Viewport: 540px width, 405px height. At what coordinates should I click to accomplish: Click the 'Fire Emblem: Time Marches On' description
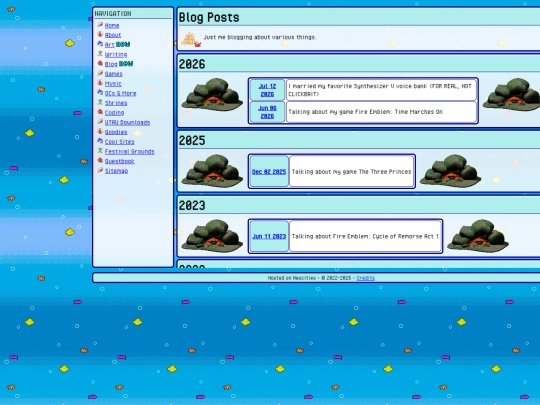(365, 112)
